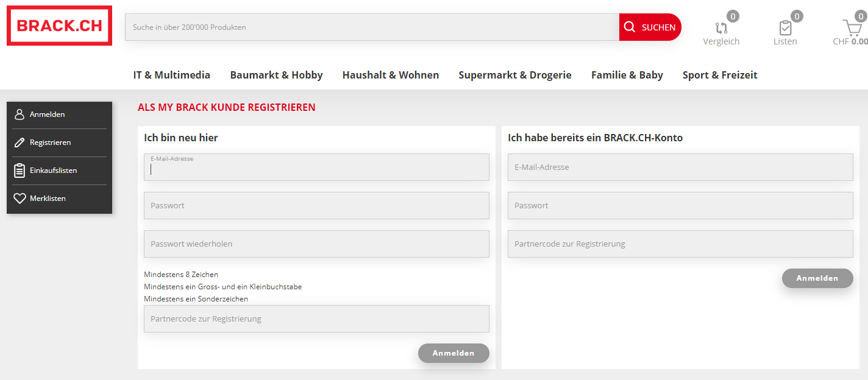Click the 'Mindestens 8 Zeichen' hint
This screenshot has width=868, height=380.
181,275
